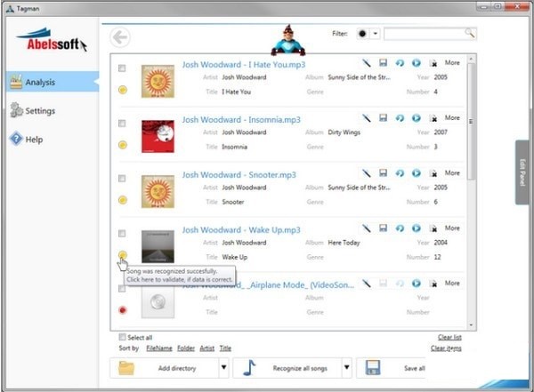Remove Wake Up.mp3 from list icon

coord(433,228)
